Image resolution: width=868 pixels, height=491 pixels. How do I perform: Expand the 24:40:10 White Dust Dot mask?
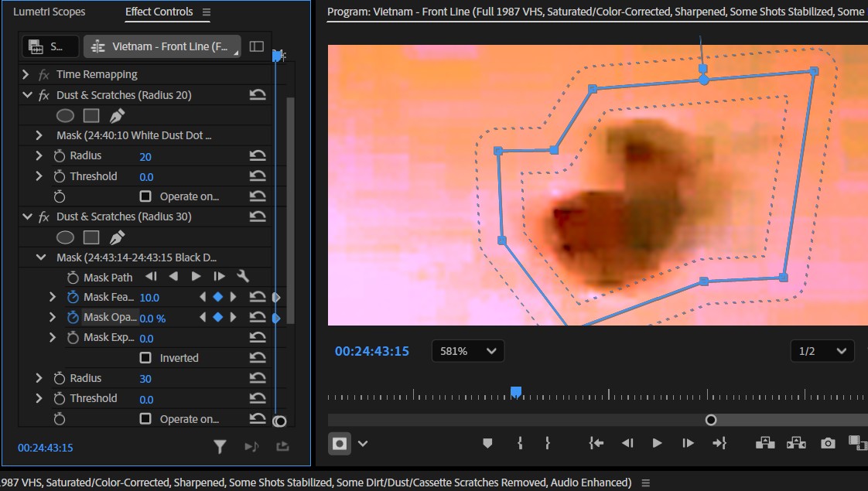pos(39,135)
